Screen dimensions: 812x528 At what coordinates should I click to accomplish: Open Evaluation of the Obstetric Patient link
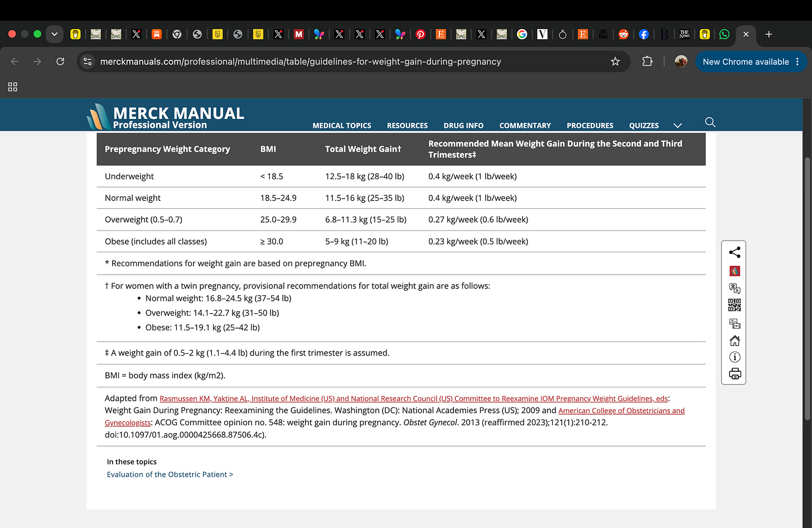[170, 474]
